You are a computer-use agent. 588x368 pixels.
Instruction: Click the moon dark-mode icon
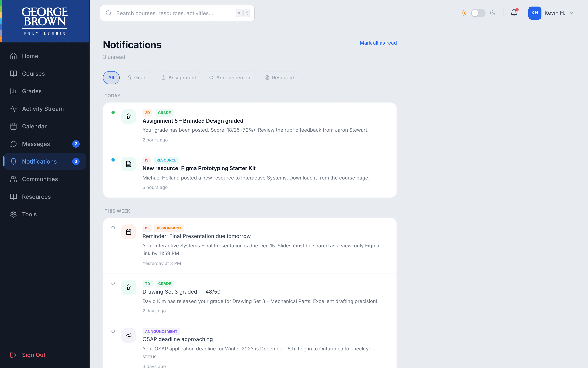tap(492, 13)
